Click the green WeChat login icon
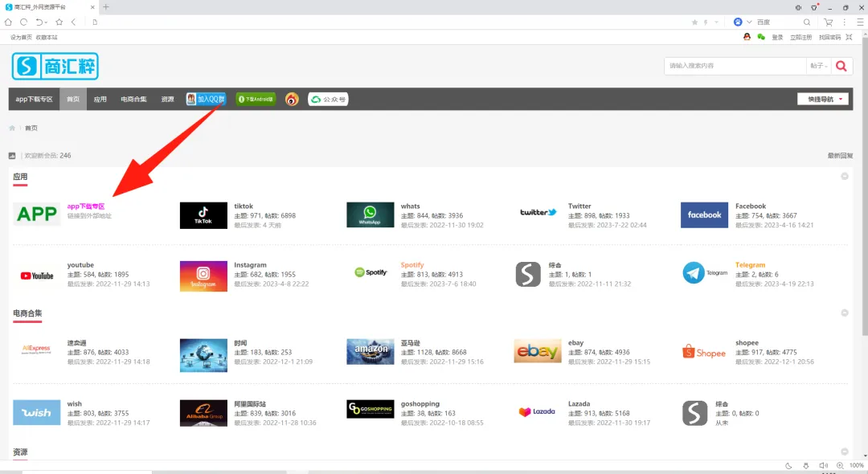Image resolution: width=868 pixels, height=474 pixels. (761, 36)
